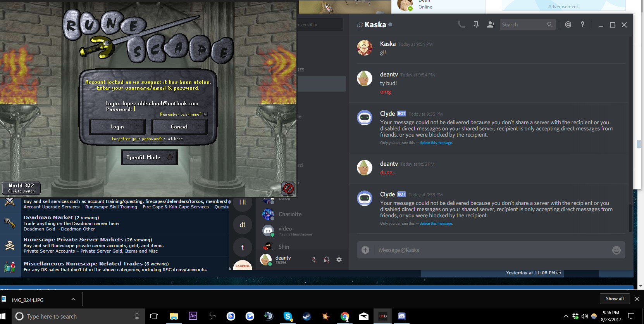644x324 pixels.
Task: Show hidden system tray icons
Action: 566,316
